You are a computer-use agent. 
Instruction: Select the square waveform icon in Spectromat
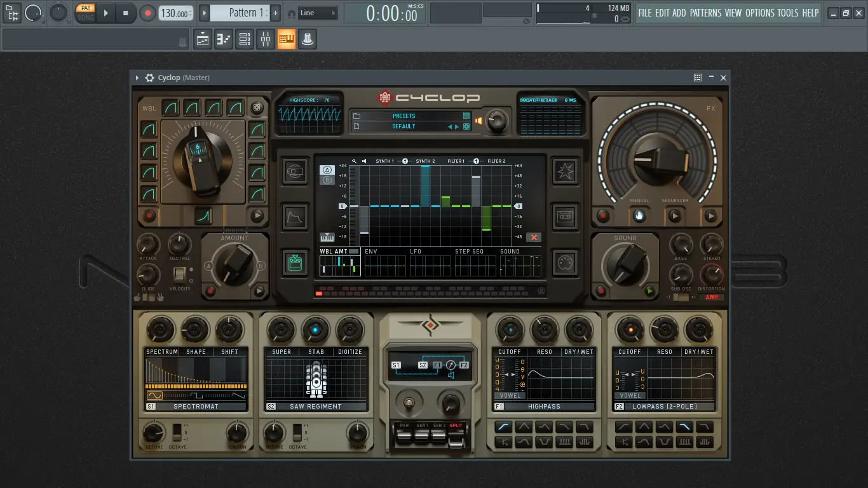(x=196, y=395)
